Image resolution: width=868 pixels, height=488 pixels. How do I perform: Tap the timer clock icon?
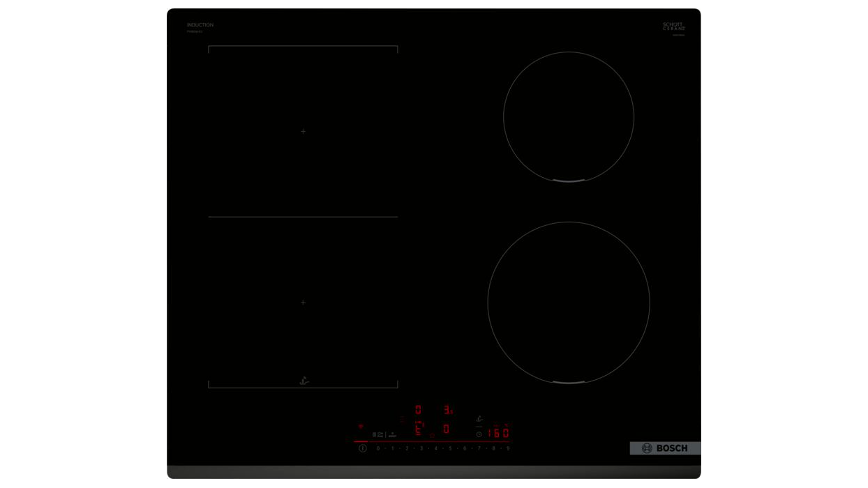click(479, 434)
